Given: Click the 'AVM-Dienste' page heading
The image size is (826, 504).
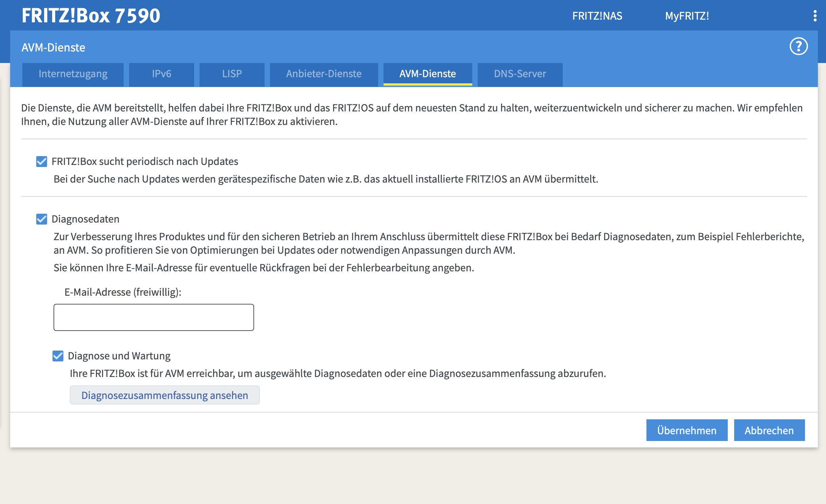Looking at the screenshot, I should click(54, 47).
